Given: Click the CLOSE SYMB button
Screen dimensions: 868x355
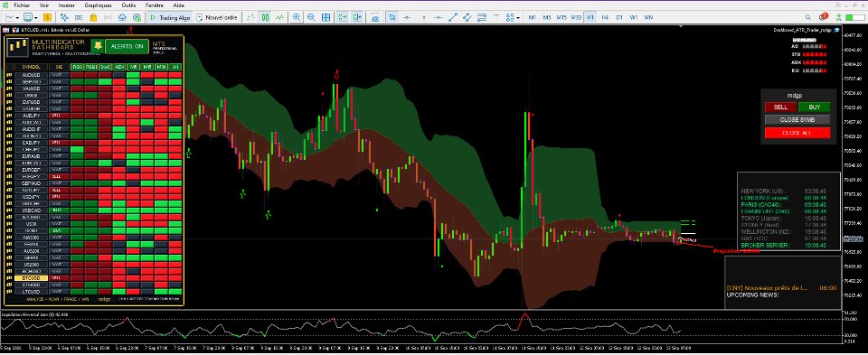Looking at the screenshot, I should click(797, 120).
